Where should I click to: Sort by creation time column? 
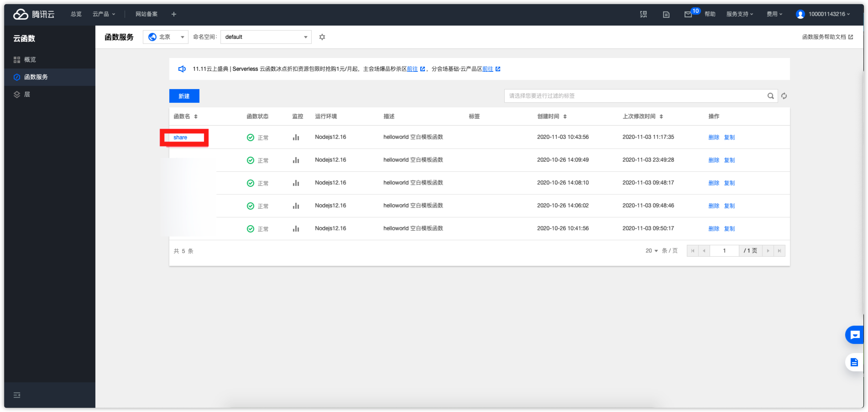(x=565, y=117)
